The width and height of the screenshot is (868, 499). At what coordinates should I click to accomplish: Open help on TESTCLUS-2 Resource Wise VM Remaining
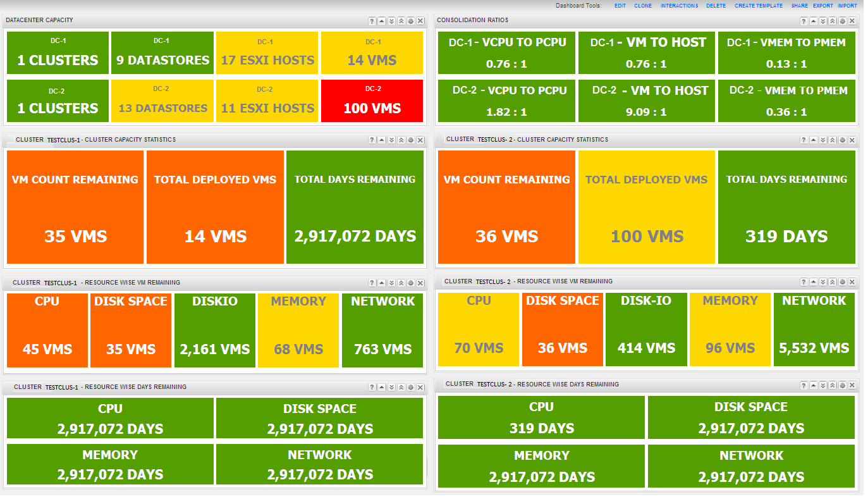804,281
